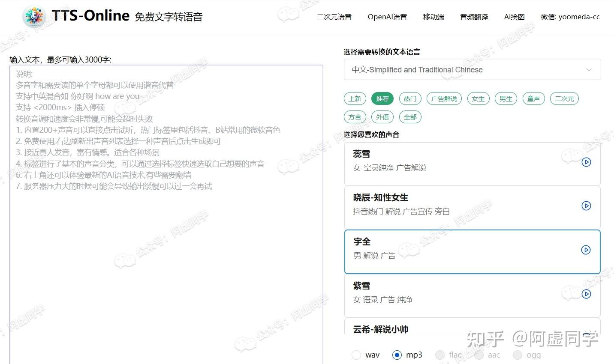
Task: Go to the 音频翻译 page
Action: coord(474,17)
